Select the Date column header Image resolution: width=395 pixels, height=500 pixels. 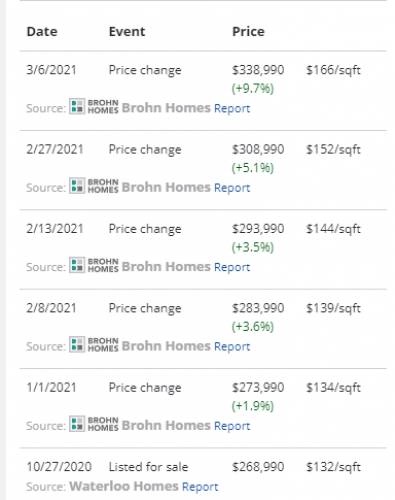(x=42, y=32)
